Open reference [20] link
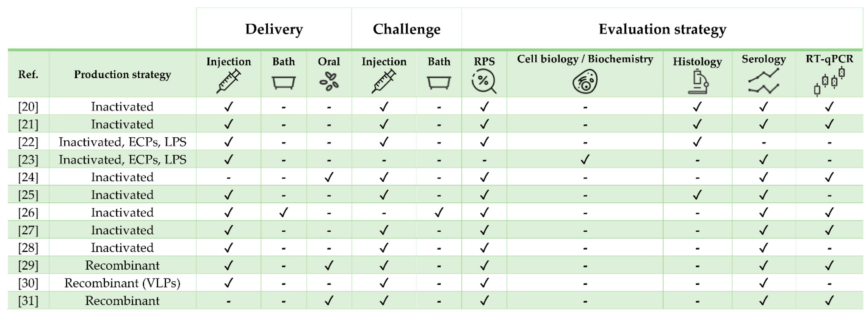Image resolution: width=868 pixels, height=315 pixels. point(28,107)
